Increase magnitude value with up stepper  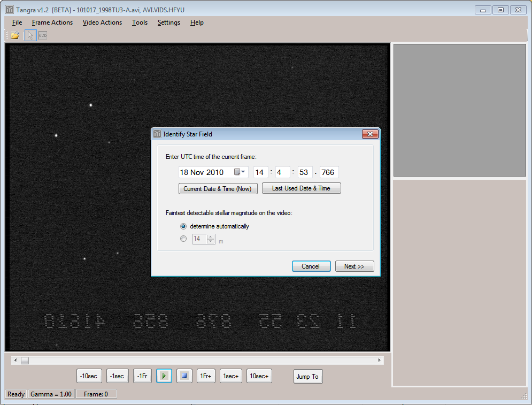tap(211, 236)
